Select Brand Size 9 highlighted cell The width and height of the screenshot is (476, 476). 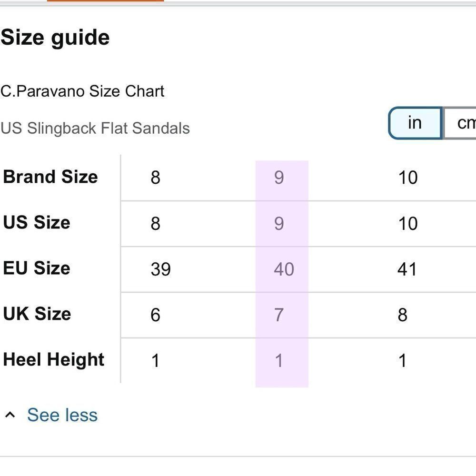[x=282, y=178]
